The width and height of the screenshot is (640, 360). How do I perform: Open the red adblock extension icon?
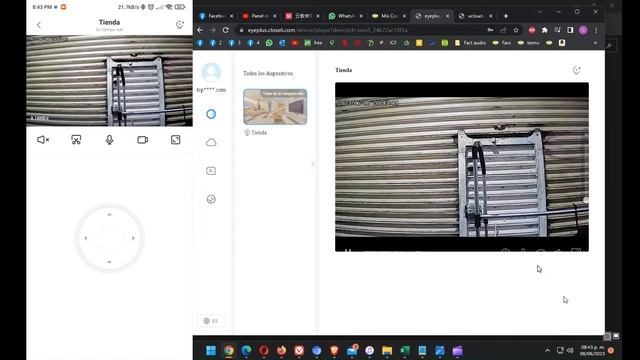pyautogui.click(x=532, y=30)
